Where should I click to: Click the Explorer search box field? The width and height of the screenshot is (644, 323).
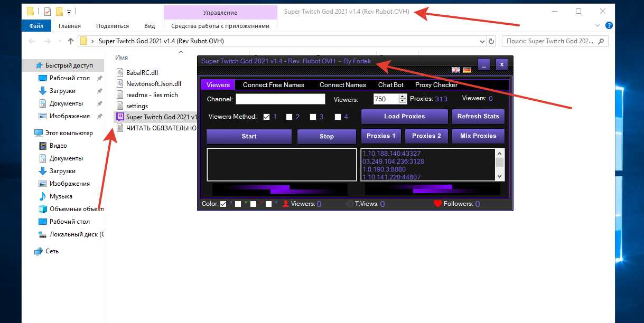click(x=555, y=41)
